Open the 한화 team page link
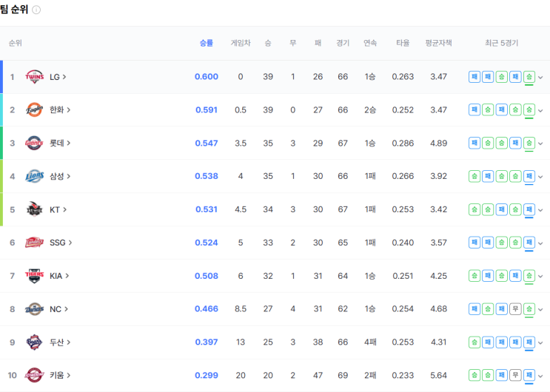Screen dimensions: 550x392 click(60, 109)
